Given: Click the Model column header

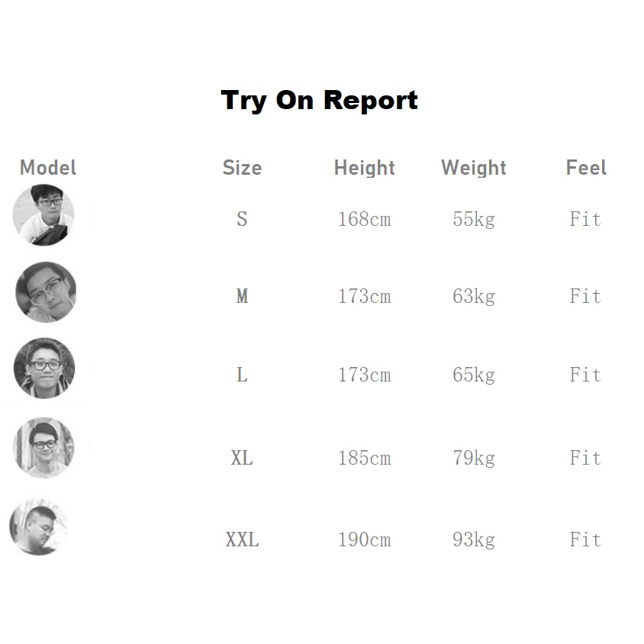Looking at the screenshot, I should pos(48,168).
